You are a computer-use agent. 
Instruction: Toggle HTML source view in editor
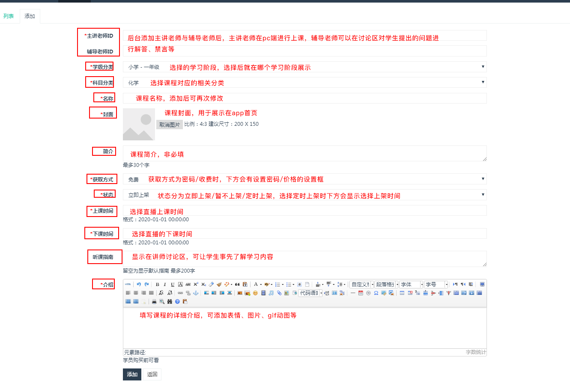(x=128, y=284)
